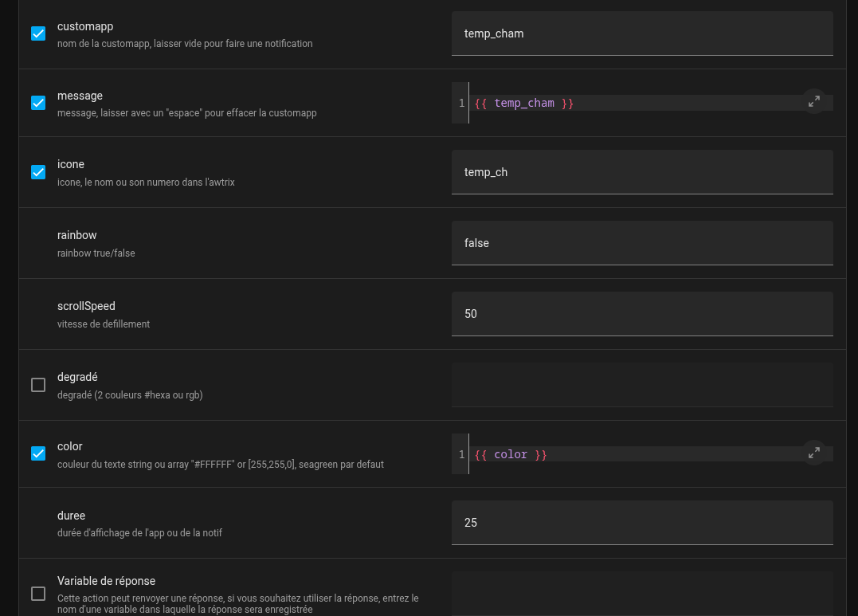Select description 'nom de la customapp, laisser vide'

(x=185, y=44)
